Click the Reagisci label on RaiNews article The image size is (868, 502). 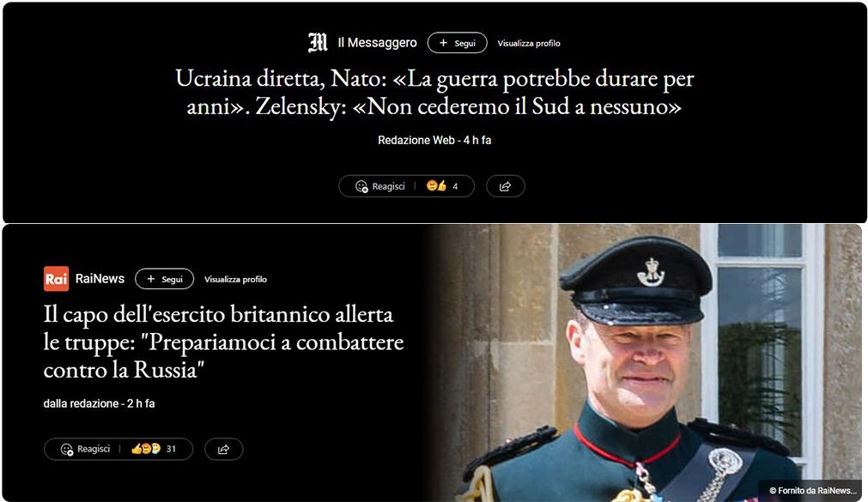(x=94, y=449)
